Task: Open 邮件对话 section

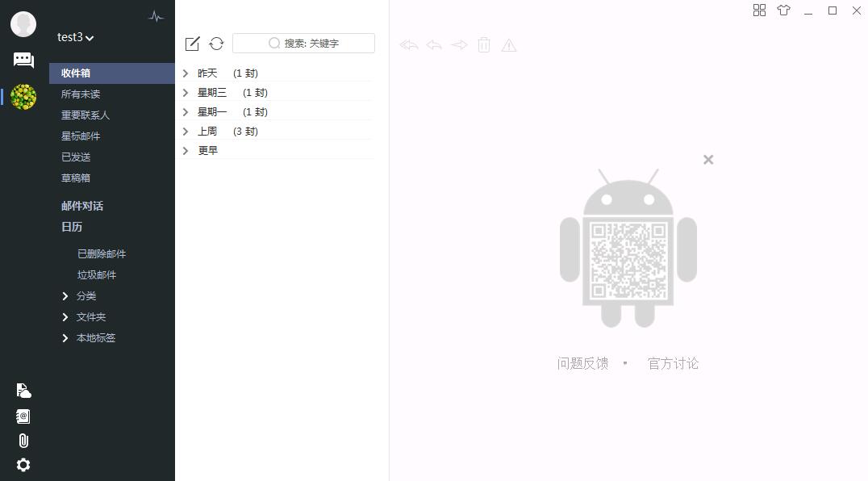Action: coord(82,206)
